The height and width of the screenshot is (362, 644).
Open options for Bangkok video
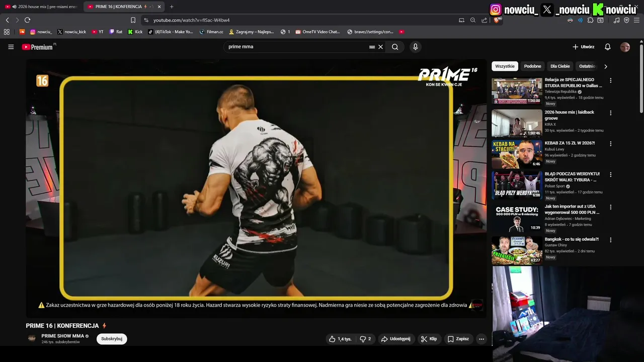point(611,240)
